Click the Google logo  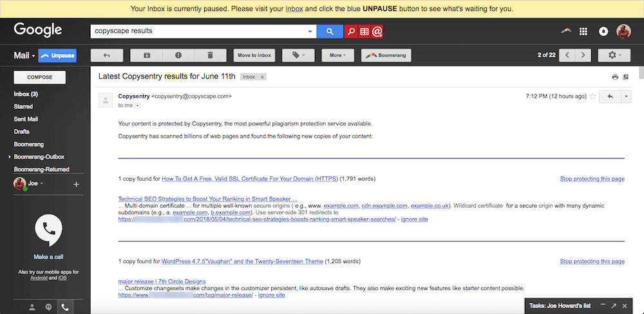click(x=38, y=30)
